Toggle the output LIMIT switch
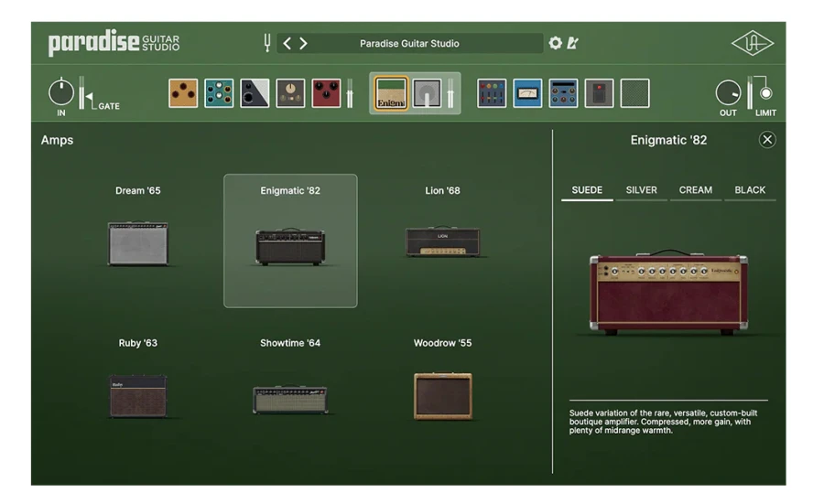The image size is (824, 504). (x=765, y=93)
